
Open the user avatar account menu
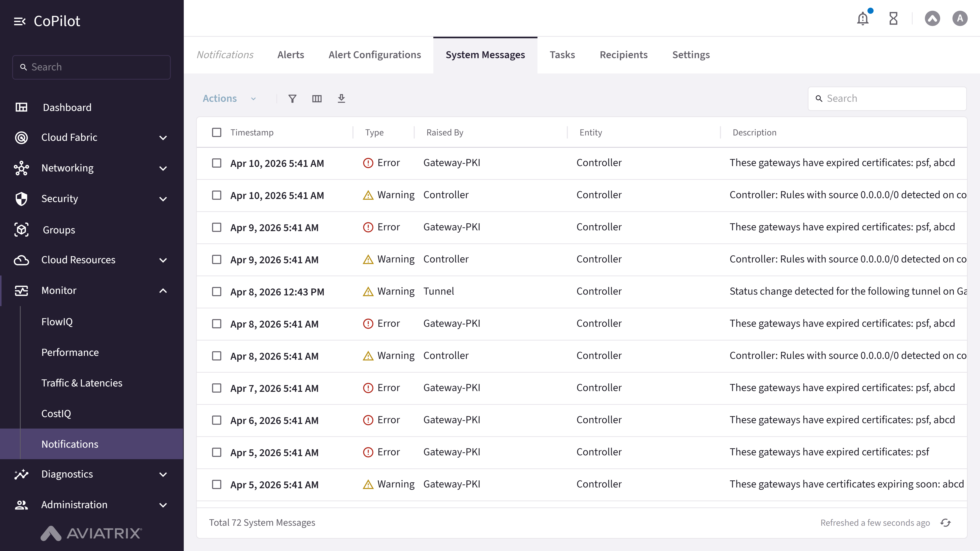[960, 18]
